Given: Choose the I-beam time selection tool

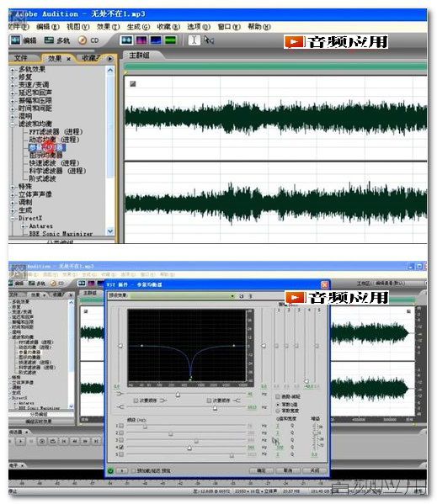Looking at the screenshot, I should [x=194, y=40].
